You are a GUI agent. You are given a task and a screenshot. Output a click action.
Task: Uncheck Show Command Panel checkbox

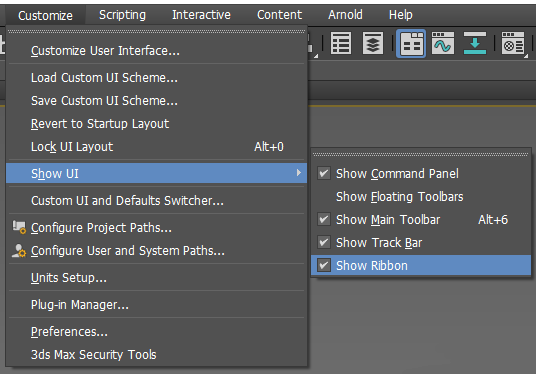pos(324,173)
